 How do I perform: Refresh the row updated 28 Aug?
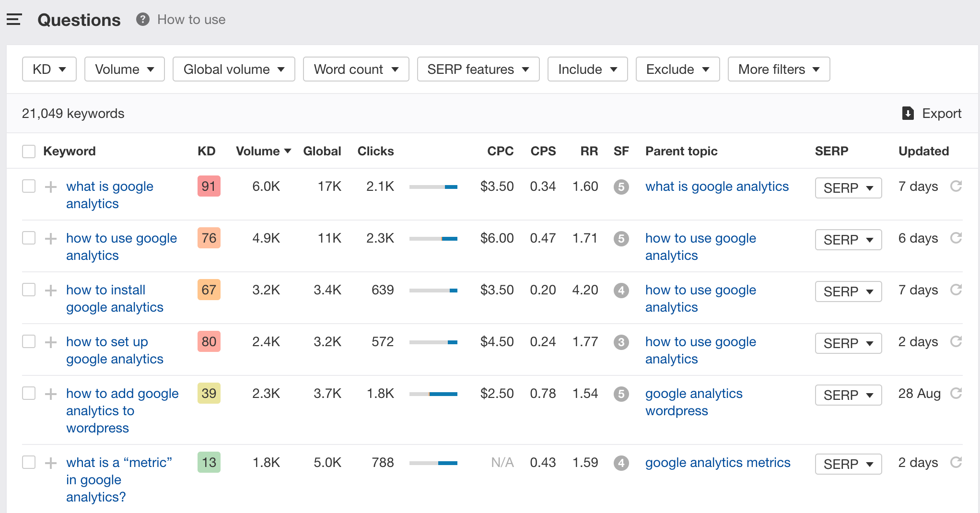coord(956,393)
